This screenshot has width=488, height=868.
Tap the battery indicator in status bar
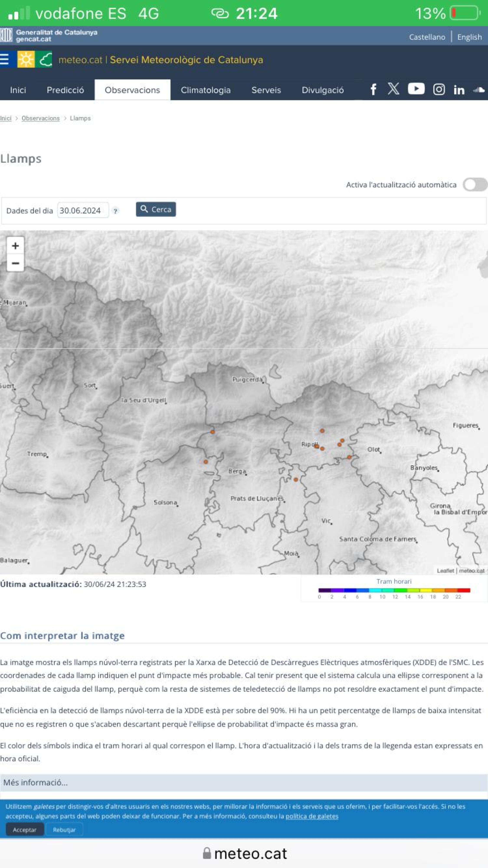(x=465, y=13)
